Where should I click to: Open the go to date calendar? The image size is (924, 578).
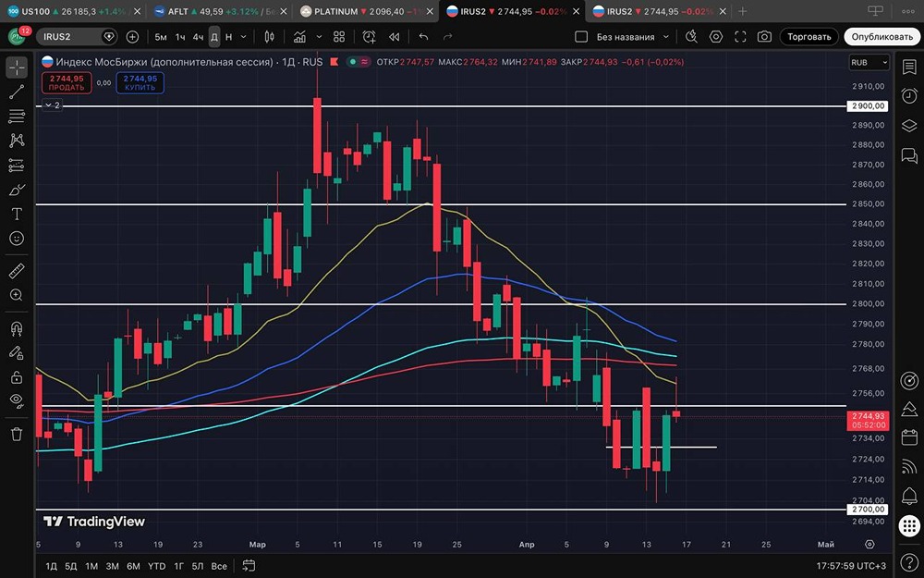[249, 566]
